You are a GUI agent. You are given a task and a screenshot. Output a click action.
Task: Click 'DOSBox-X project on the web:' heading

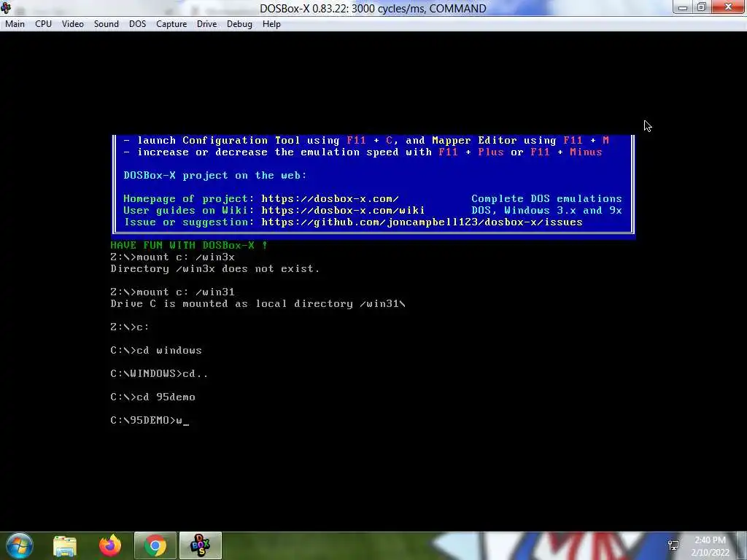[215, 175]
